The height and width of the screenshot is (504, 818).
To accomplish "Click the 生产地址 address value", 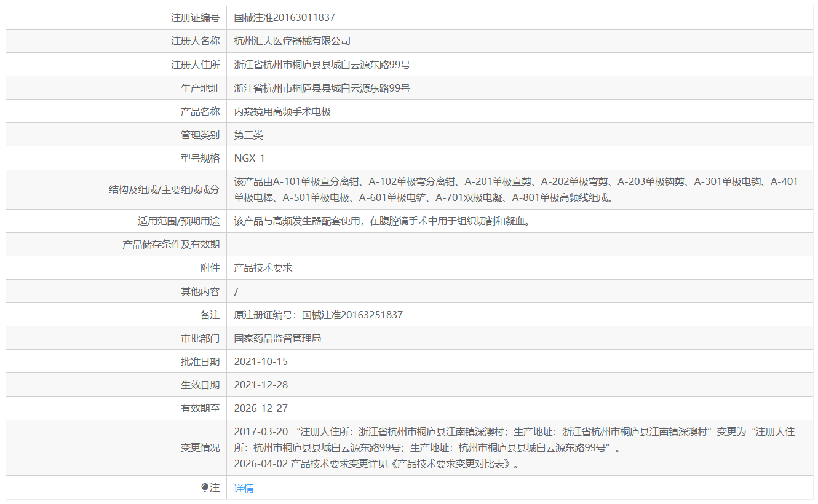I will pos(322,88).
